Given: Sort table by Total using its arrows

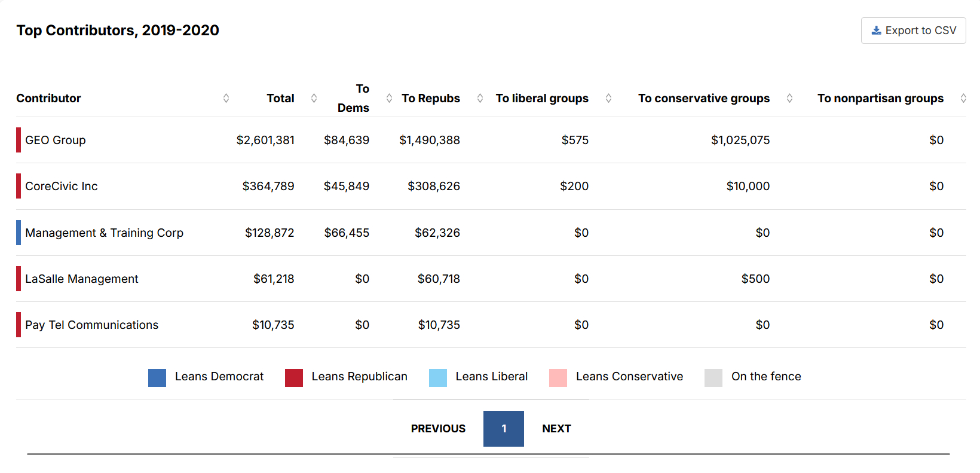Looking at the screenshot, I should click(314, 98).
